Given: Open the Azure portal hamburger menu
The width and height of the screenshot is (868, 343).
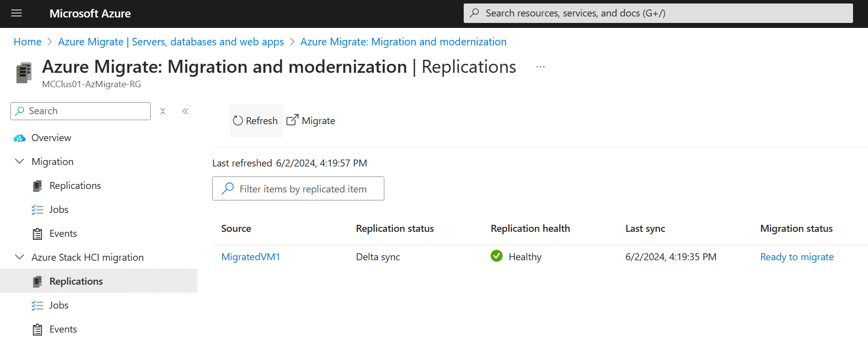Looking at the screenshot, I should point(16,13).
